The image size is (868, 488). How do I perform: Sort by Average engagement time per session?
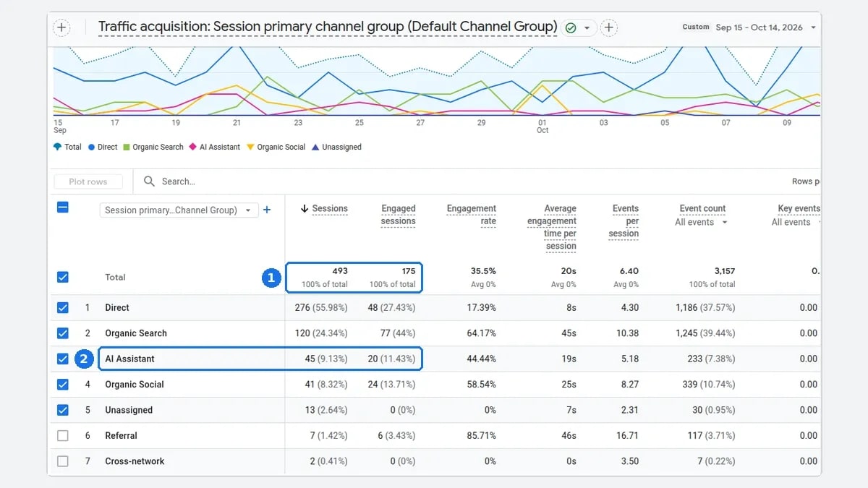click(x=552, y=227)
